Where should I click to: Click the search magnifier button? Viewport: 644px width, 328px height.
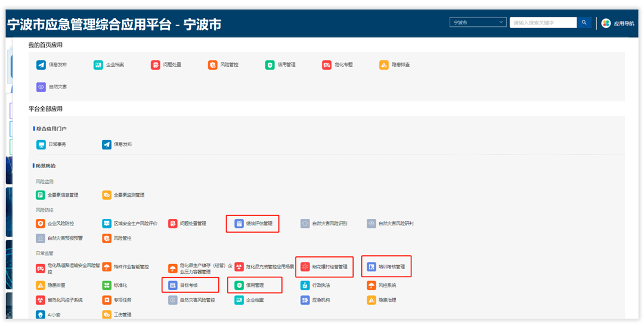point(584,23)
